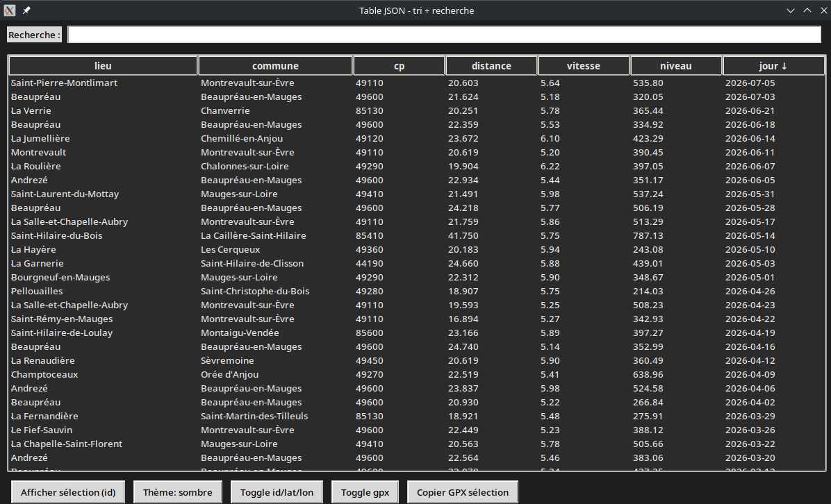Click the X application icon in title bar

10,10
